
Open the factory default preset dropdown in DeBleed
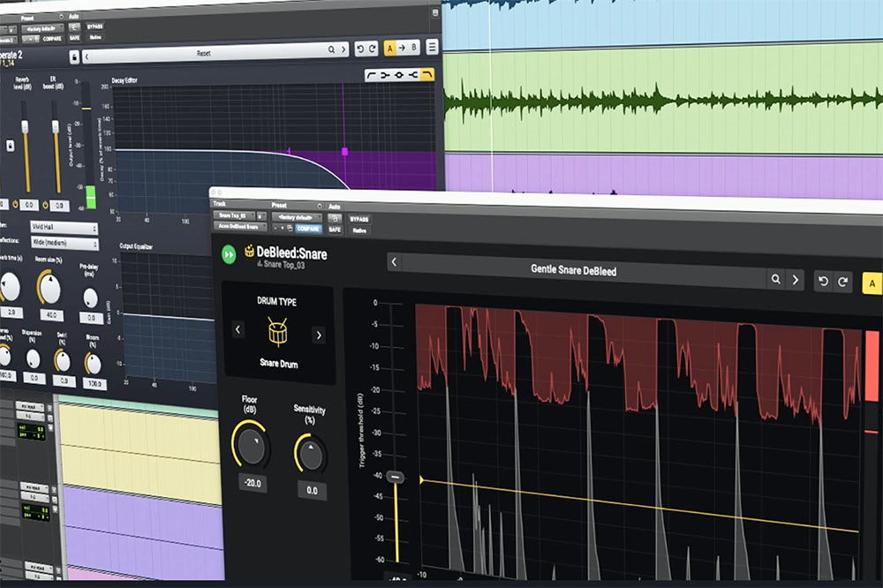point(296,216)
